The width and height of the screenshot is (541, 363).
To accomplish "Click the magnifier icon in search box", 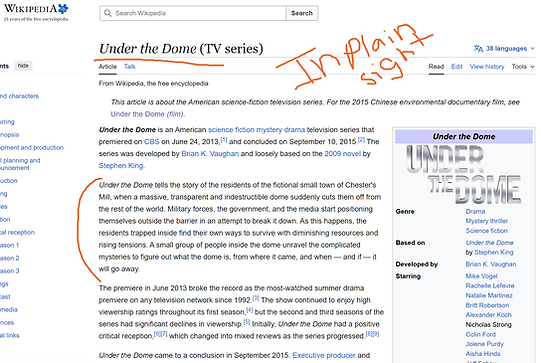I will [x=108, y=13].
